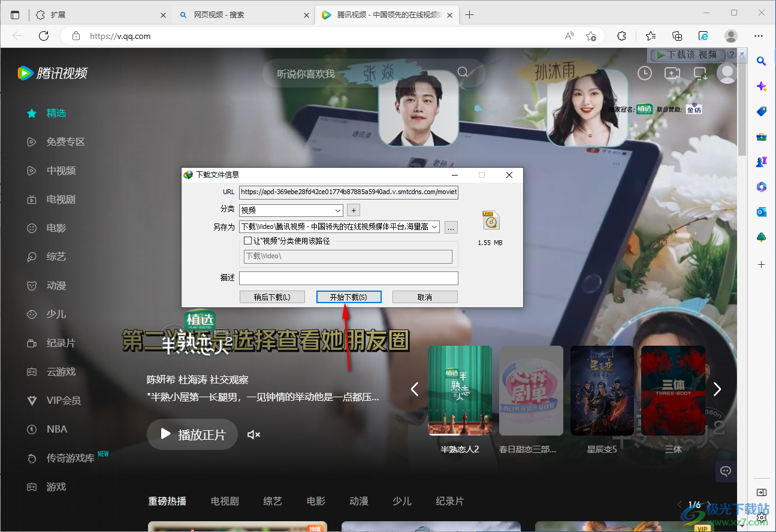This screenshot has height=532, width=776.
Task: Open 电视剧 in the left menu
Action: pyautogui.click(x=61, y=199)
